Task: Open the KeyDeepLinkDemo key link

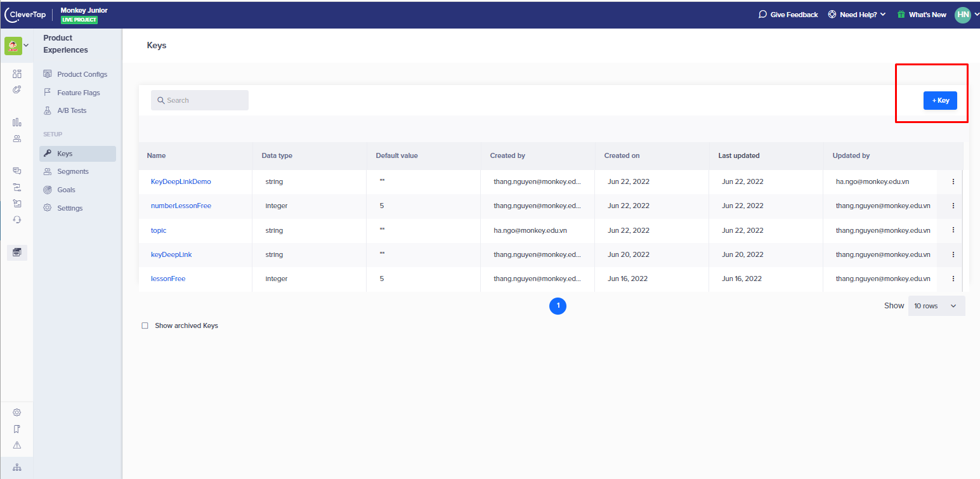Action: tap(181, 181)
